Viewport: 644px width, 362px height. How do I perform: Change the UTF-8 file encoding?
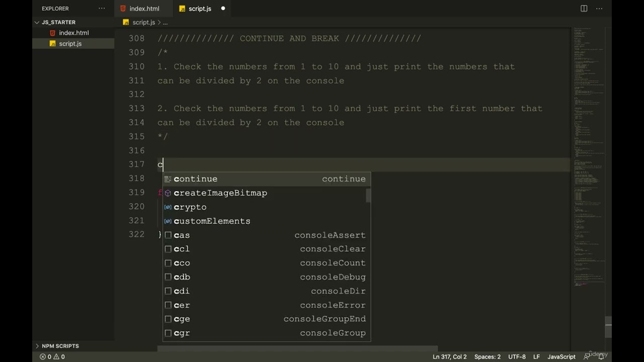click(517, 356)
